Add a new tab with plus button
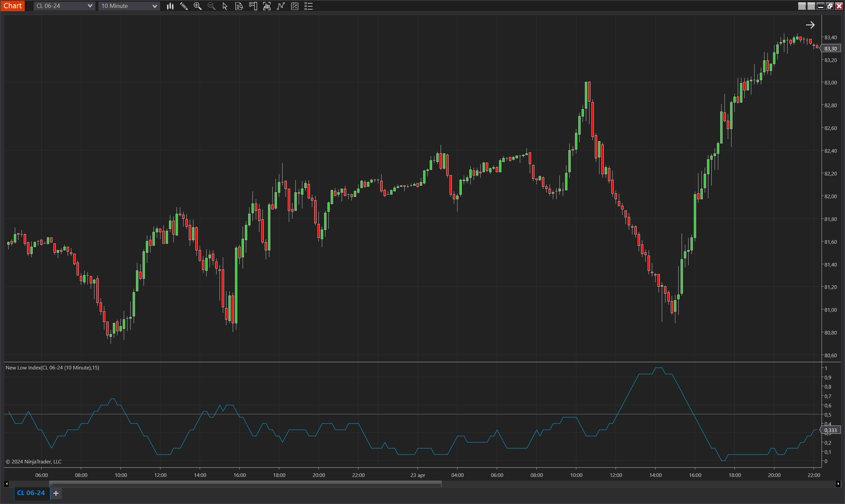Viewport: 845px width, 504px height. pyautogui.click(x=56, y=493)
